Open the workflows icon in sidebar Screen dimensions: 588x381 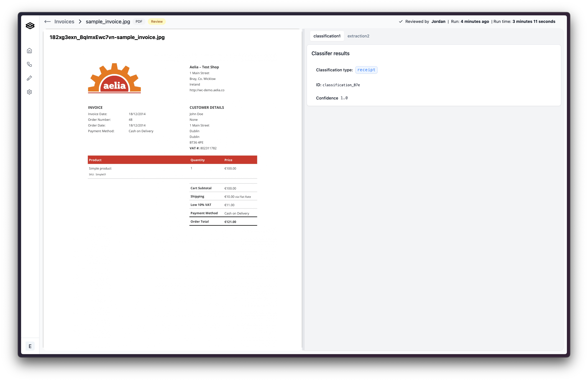29,64
